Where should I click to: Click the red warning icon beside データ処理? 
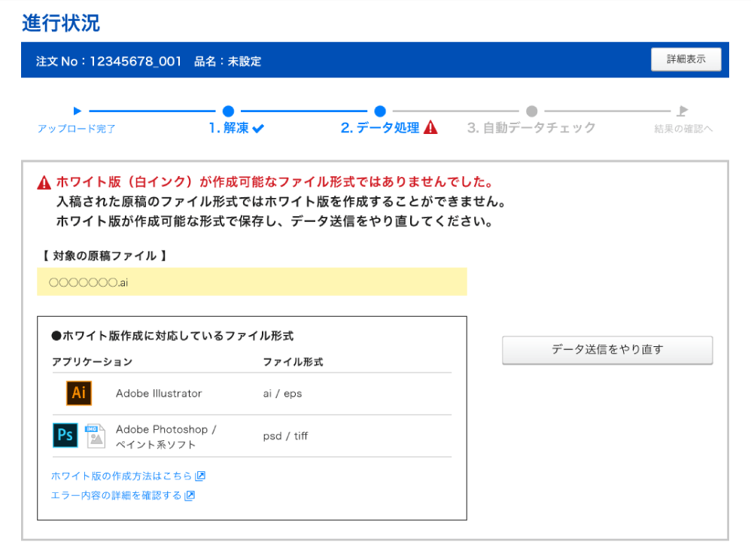430,128
